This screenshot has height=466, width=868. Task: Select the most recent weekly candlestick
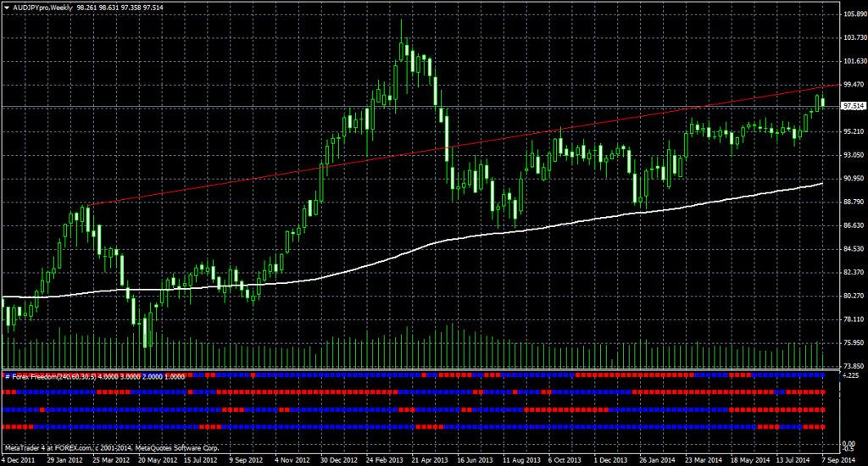coord(822,103)
